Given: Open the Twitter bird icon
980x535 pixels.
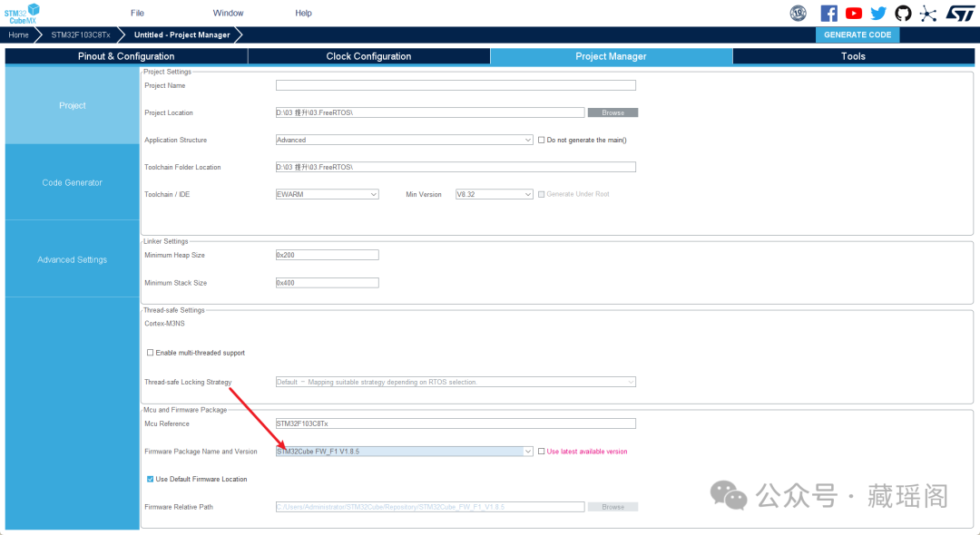Looking at the screenshot, I should (x=878, y=13).
